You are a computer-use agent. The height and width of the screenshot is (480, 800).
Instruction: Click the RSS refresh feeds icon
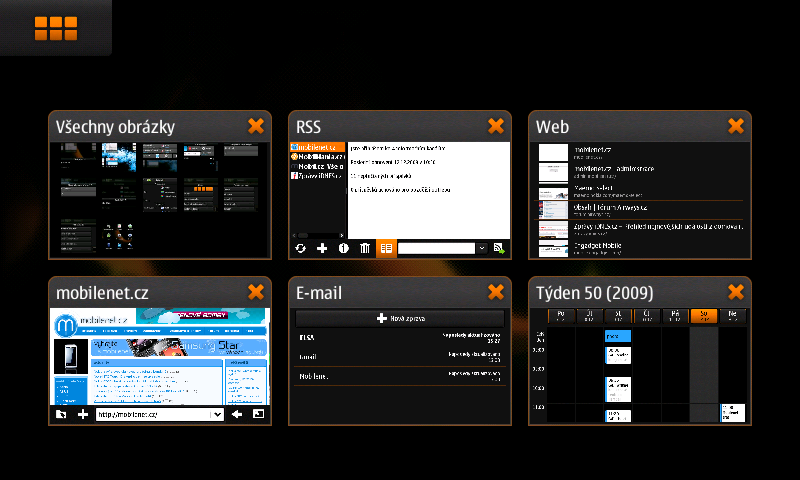301,248
